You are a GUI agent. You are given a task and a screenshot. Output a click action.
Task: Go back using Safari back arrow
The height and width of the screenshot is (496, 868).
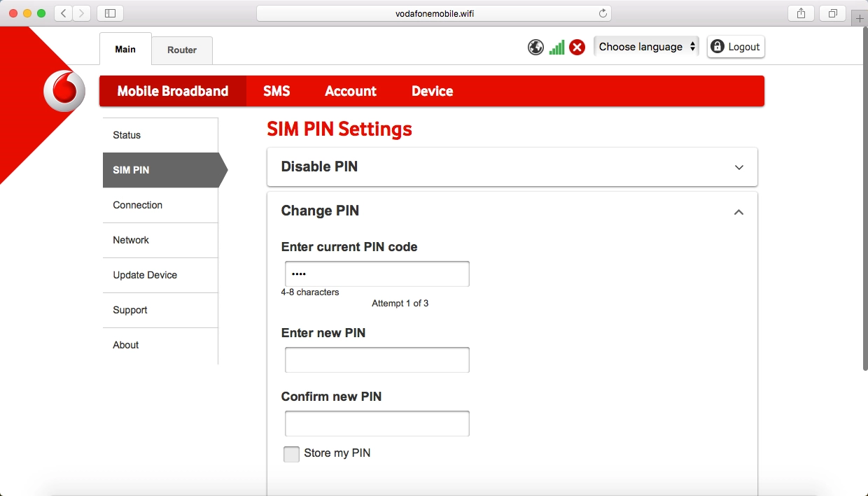[x=64, y=13]
